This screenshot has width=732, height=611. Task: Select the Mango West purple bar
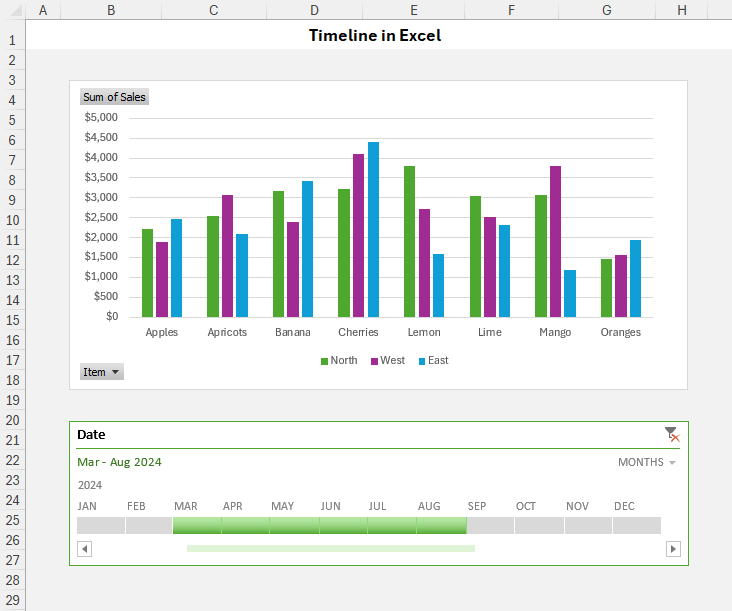556,242
